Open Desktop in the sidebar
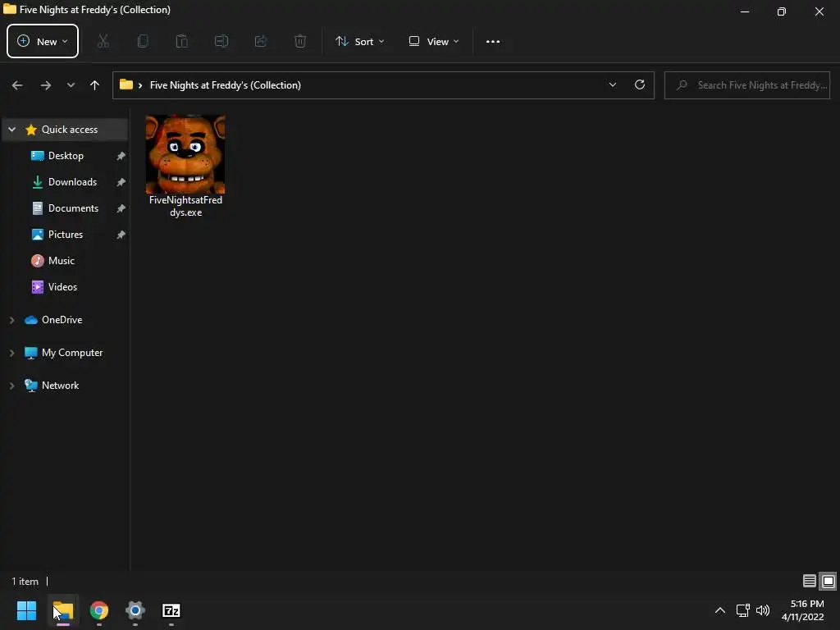Image resolution: width=840 pixels, height=630 pixels. 66,155
